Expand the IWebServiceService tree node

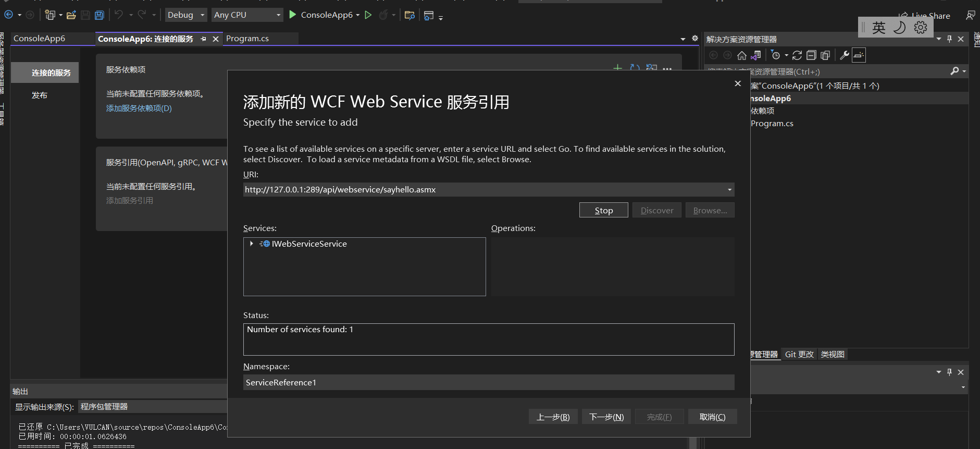[x=252, y=244]
